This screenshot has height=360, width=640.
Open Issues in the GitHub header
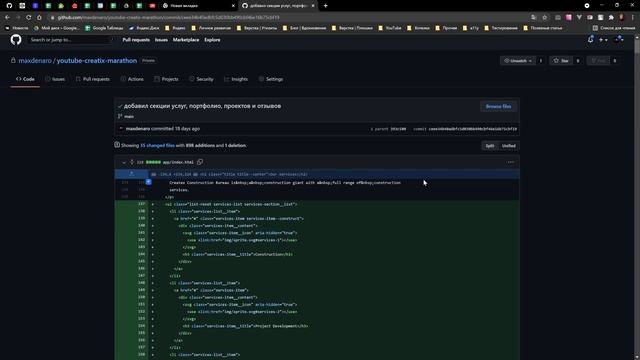161,40
